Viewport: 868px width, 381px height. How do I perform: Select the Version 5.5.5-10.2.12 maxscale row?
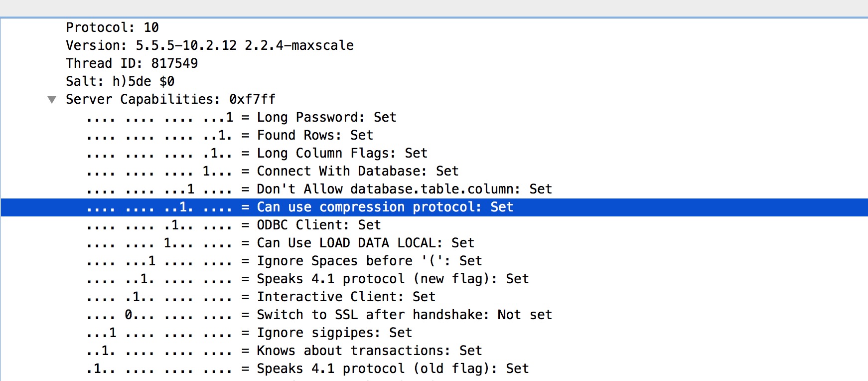(209, 45)
